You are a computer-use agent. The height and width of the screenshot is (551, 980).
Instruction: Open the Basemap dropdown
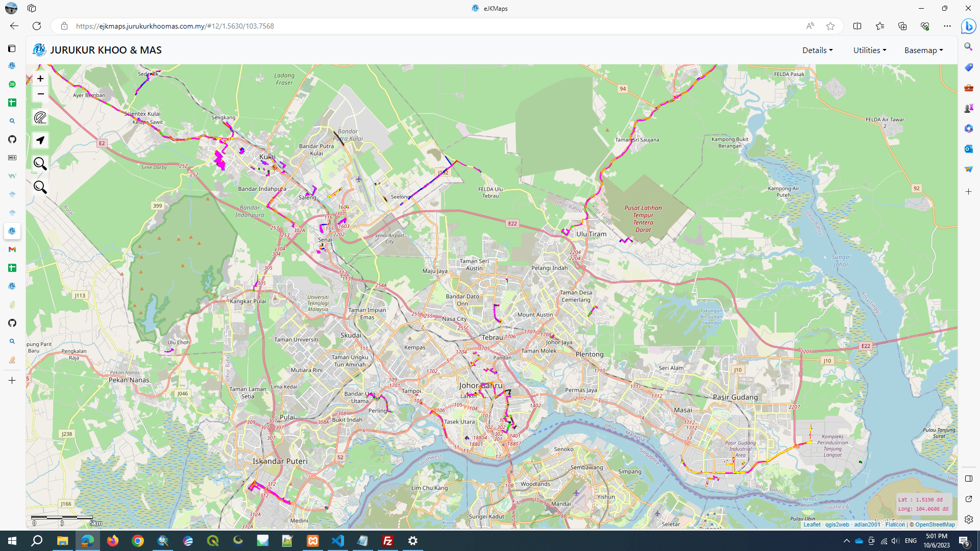[x=923, y=50]
